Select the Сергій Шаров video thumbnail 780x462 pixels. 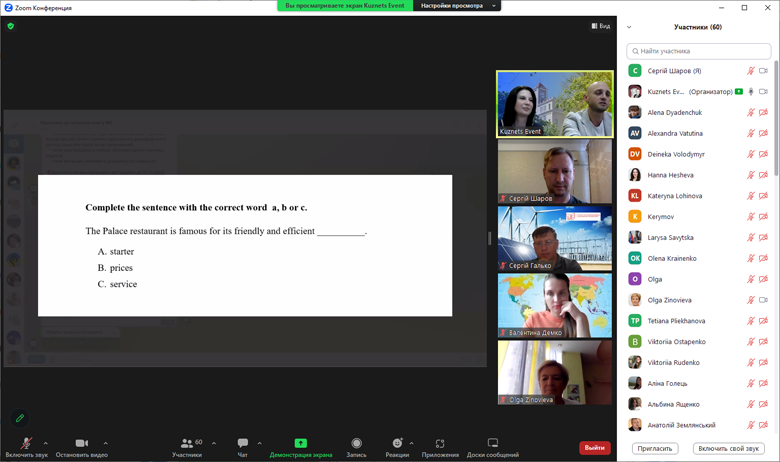[x=555, y=172]
